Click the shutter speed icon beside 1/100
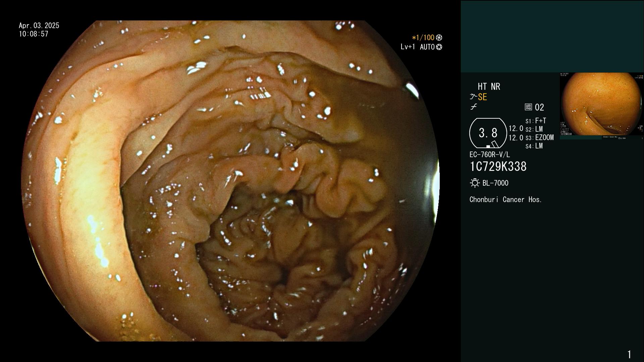Viewport: 644px width, 362px height. pos(439,38)
